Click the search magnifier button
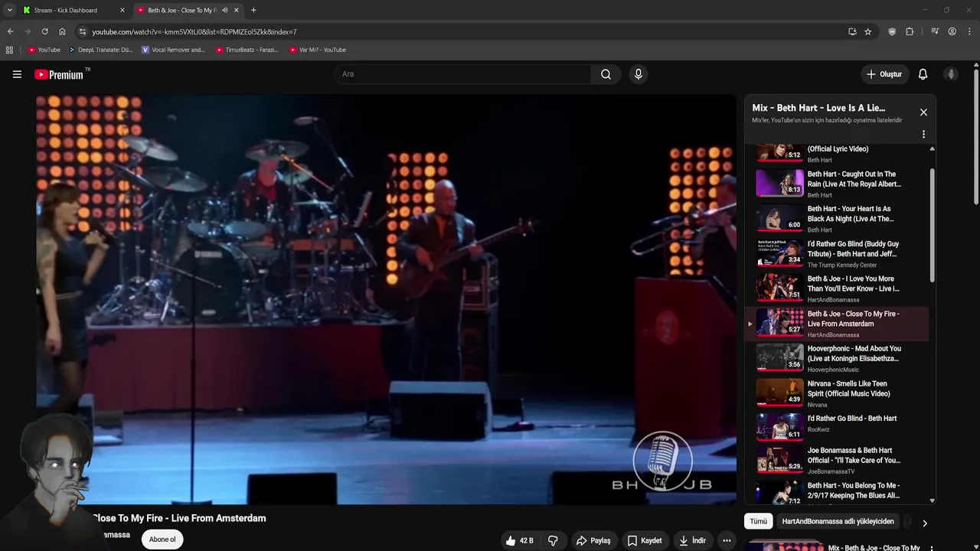 [606, 74]
